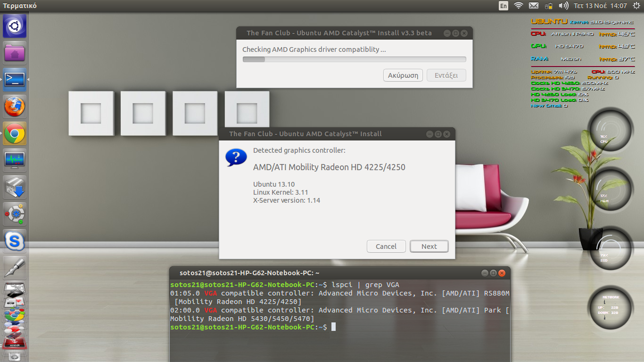
Task: Open the Ubuntu Dash launcher icon
Action: pyautogui.click(x=15, y=26)
